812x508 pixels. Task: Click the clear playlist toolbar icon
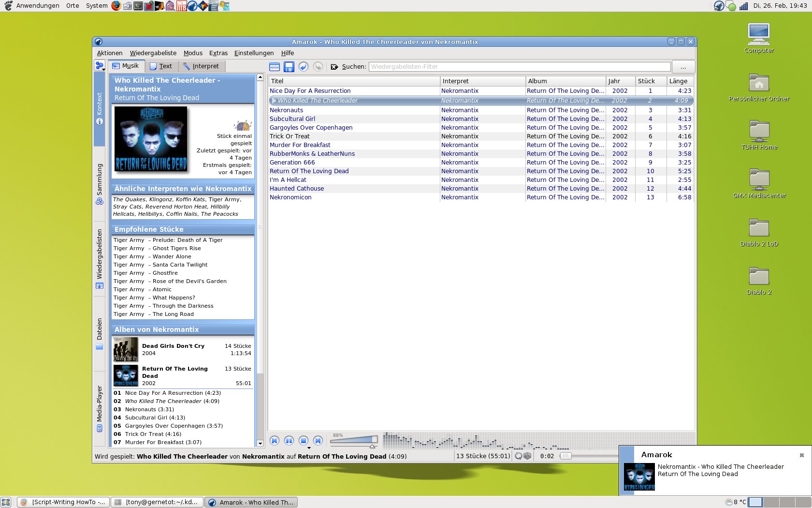click(275, 67)
